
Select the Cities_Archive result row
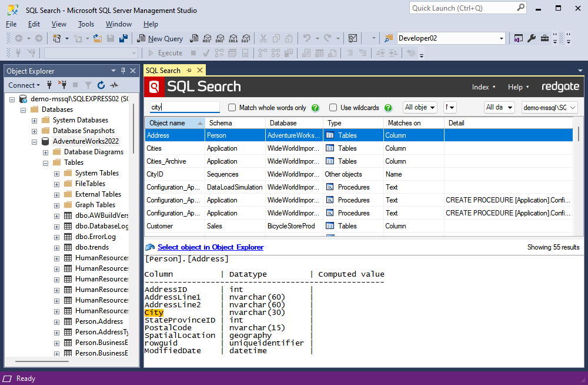359,161
